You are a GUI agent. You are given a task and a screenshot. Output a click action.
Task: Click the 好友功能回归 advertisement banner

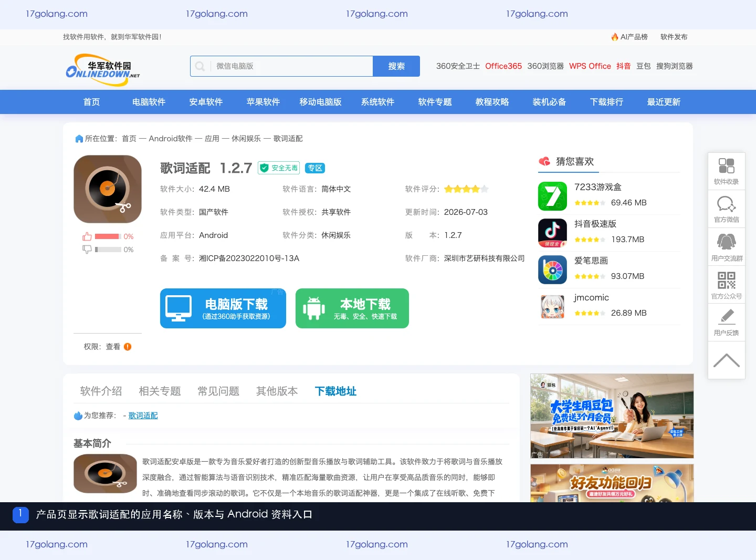coord(612,483)
